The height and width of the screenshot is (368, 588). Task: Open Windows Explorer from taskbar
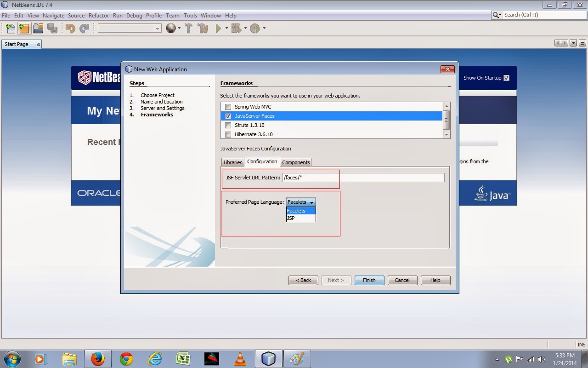click(x=69, y=359)
